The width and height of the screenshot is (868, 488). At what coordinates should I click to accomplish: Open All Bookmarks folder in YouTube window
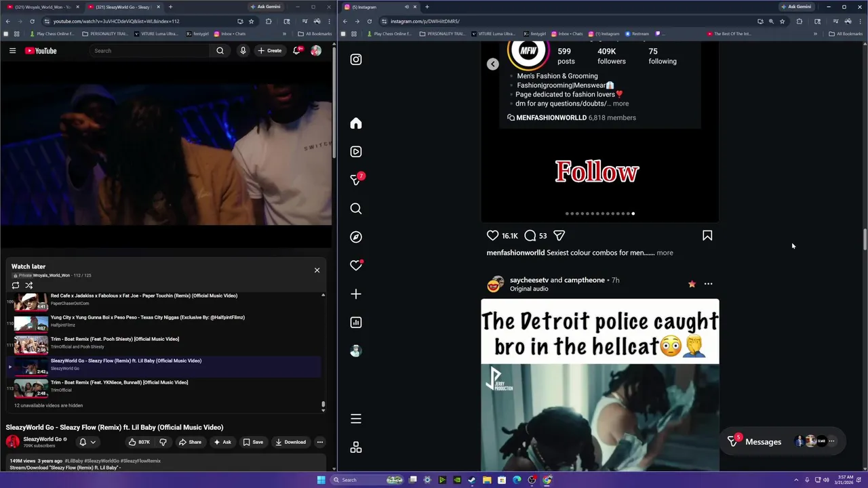315,34
